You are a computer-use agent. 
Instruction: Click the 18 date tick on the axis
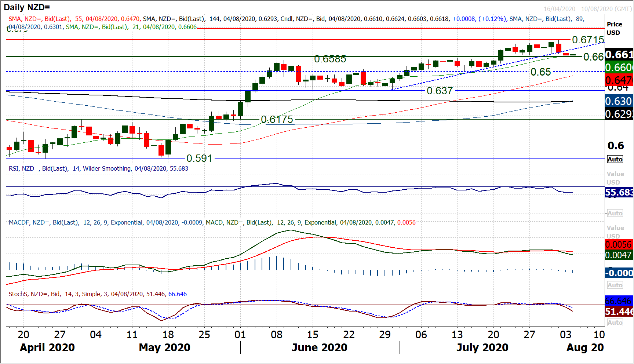click(168, 335)
